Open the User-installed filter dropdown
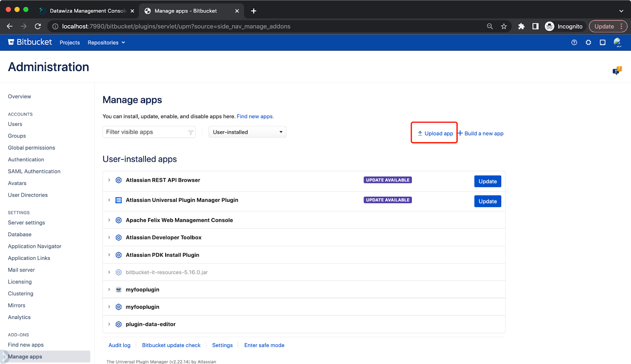Image resolution: width=631 pixels, height=364 pixels. (x=247, y=132)
